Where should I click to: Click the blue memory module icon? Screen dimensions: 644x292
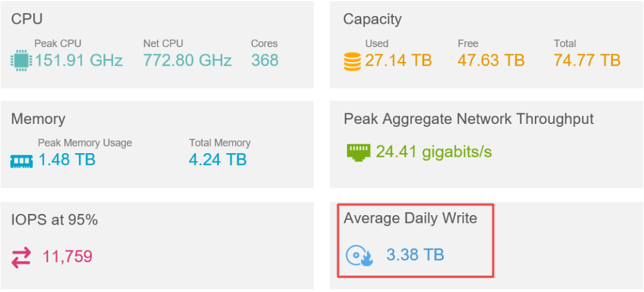pos(21,161)
